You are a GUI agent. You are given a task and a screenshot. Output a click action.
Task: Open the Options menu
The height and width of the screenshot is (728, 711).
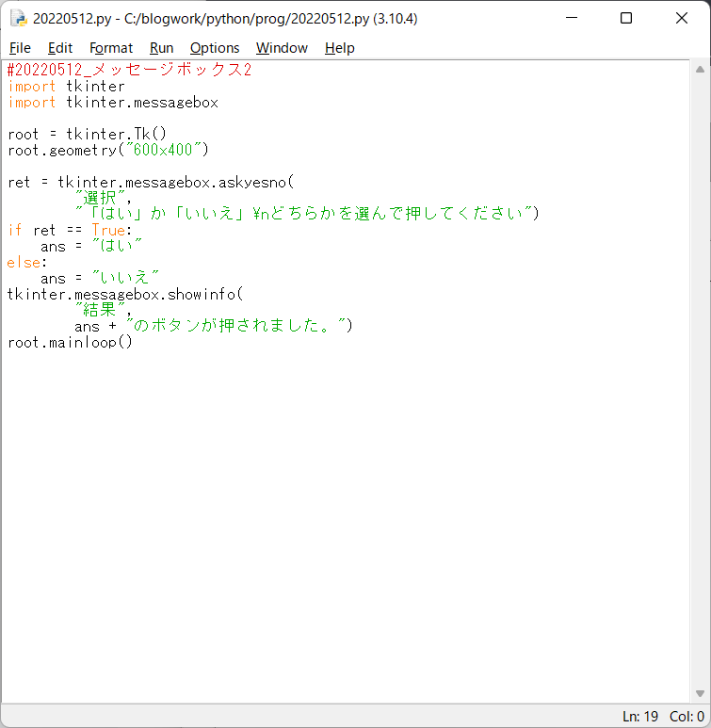pyautogui.click(x=215, y=48)
